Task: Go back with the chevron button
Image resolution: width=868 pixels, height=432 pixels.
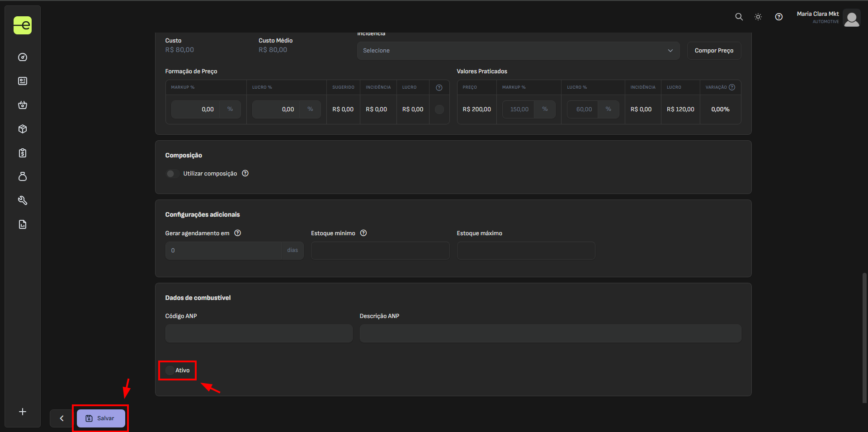Action: 61,418
